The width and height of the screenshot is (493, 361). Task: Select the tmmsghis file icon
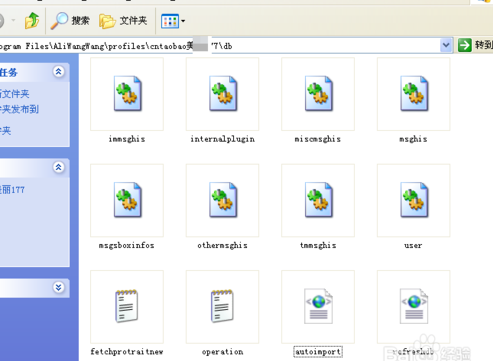[x=318, y=200]
